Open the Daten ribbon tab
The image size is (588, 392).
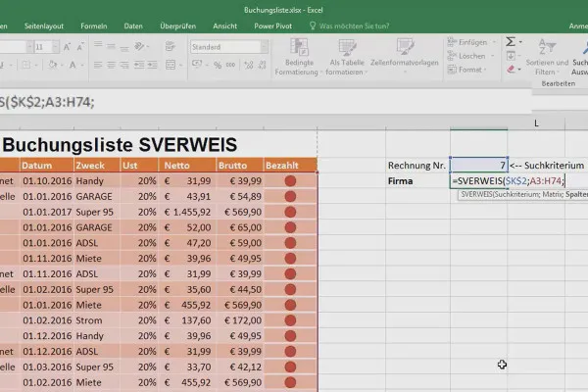(133, 25)
